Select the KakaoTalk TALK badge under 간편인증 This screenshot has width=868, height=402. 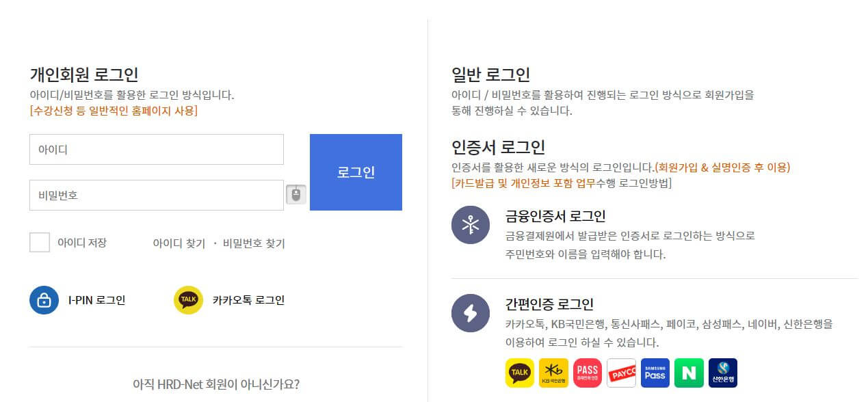(519, 373)
